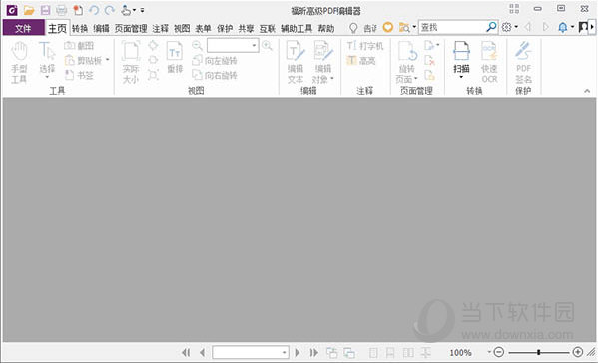Toggle continuous page view in status bar

[x=390, y=353]
